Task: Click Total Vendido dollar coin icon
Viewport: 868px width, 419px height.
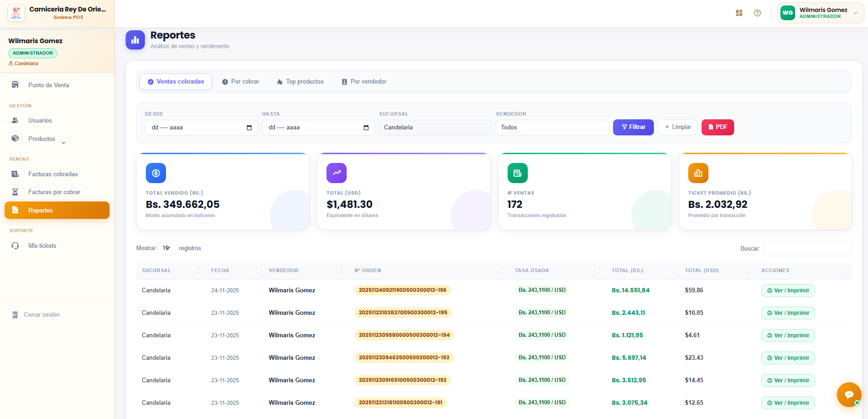Action: click(x=156, y=173)
